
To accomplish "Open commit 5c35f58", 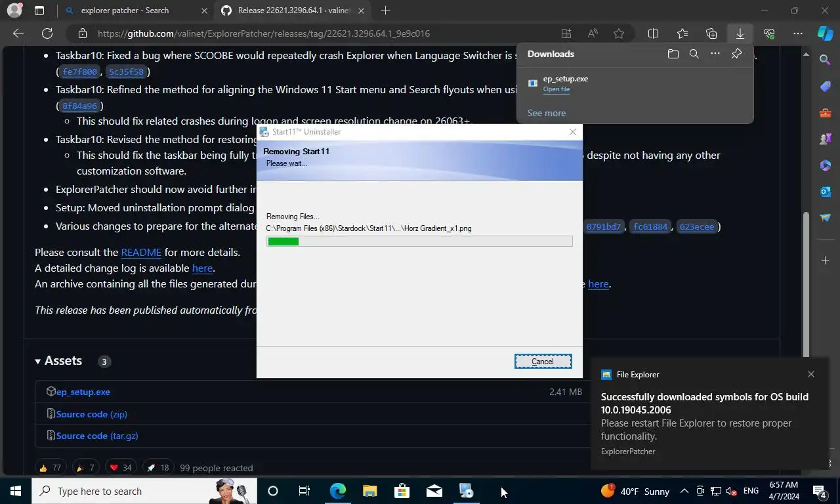I will [126, 72].
